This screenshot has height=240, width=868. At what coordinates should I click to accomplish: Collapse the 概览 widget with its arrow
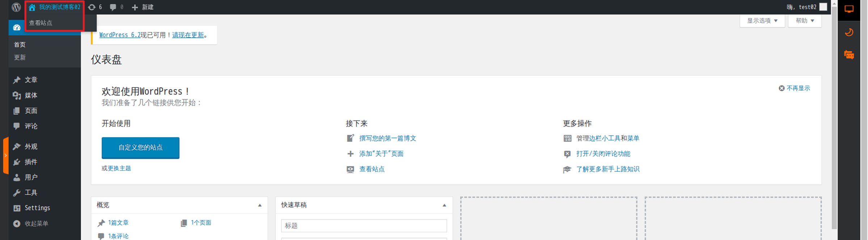[259, 205]
